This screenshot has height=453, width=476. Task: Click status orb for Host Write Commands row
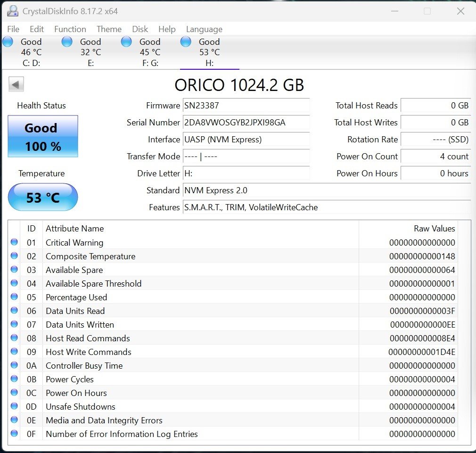pos(14,351)
